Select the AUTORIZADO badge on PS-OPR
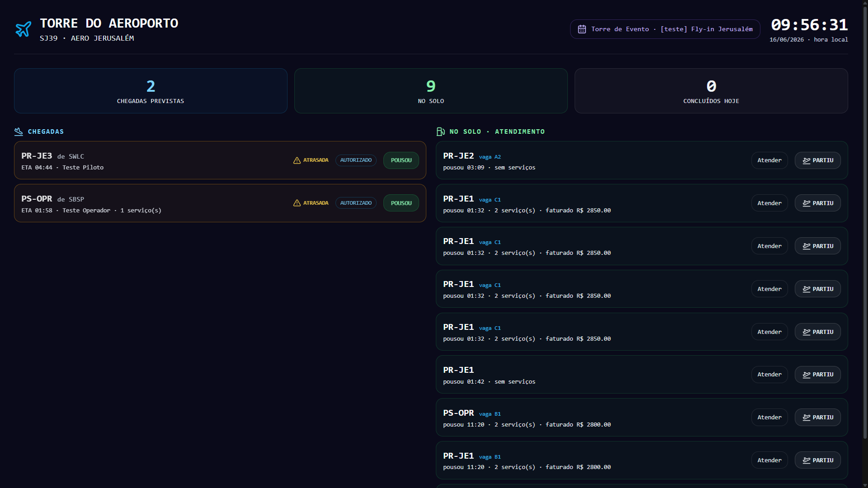The image size is (868, 488). click(x=356, y=203)
